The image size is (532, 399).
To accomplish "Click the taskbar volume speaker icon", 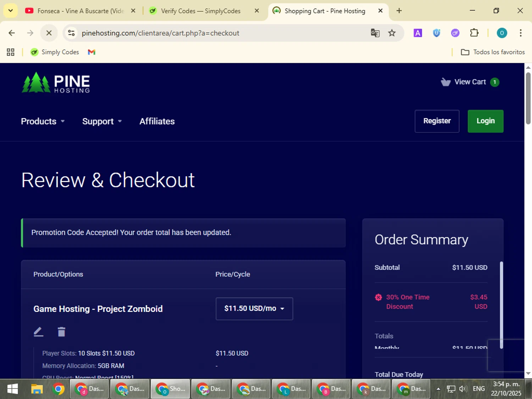I will pyautogui.click(x=462, y=389).
